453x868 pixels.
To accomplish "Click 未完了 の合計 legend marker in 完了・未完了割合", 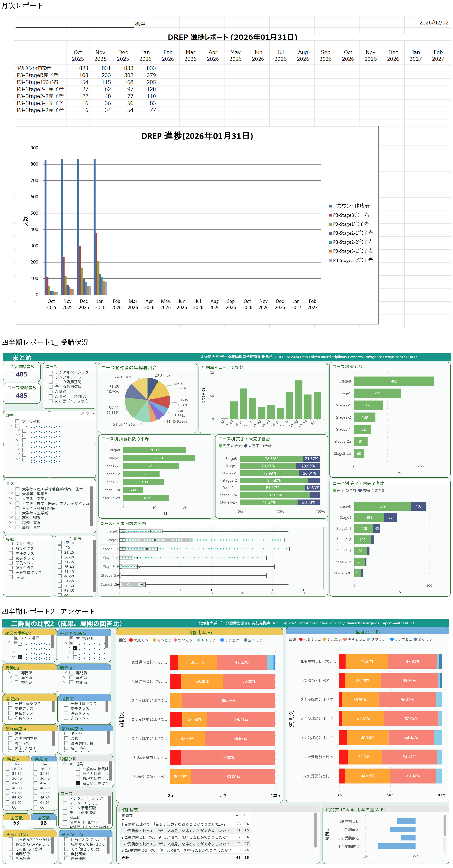I will point(246,446).
